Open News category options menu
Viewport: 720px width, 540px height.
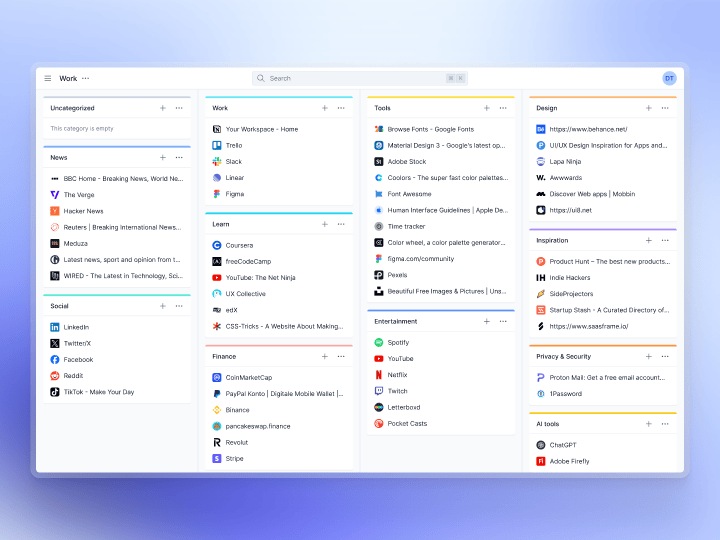(179, 158)
